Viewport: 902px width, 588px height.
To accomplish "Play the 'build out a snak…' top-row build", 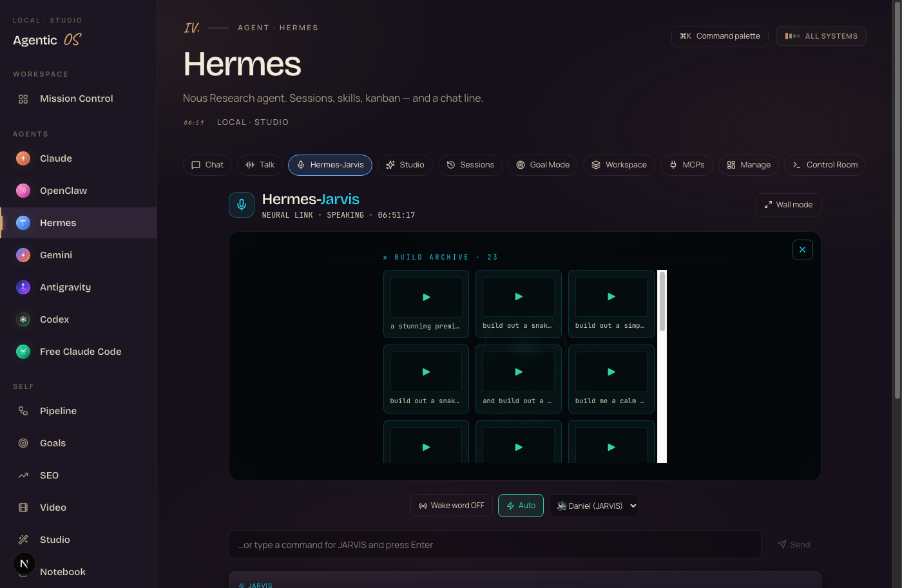I will coord(519,304).
